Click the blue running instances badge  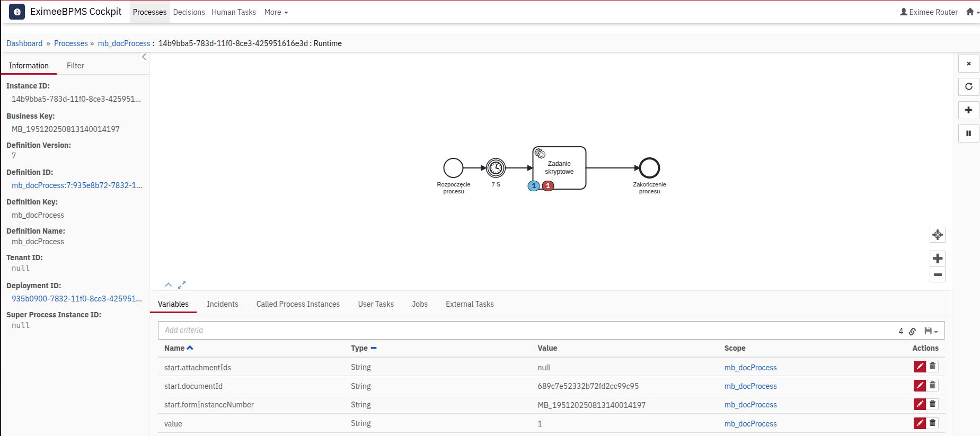534,186
